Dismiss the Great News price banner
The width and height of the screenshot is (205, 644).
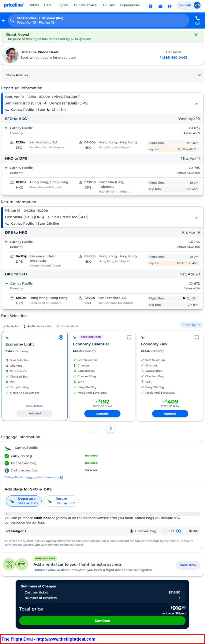(196, 35)
